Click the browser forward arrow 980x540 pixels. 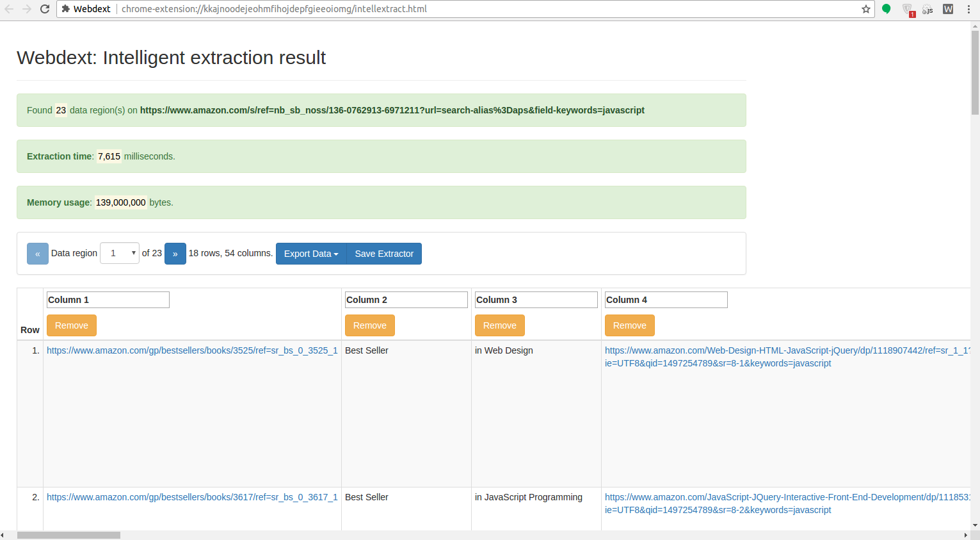click(27, 9)
